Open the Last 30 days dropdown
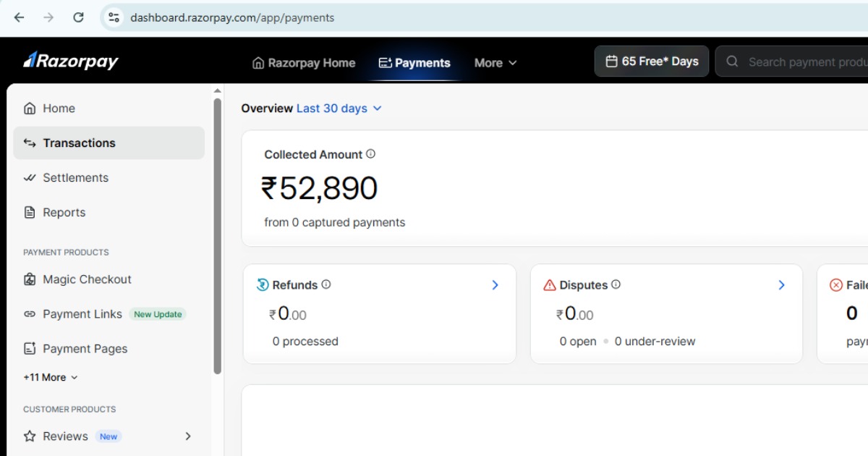 tap(339, 109)
